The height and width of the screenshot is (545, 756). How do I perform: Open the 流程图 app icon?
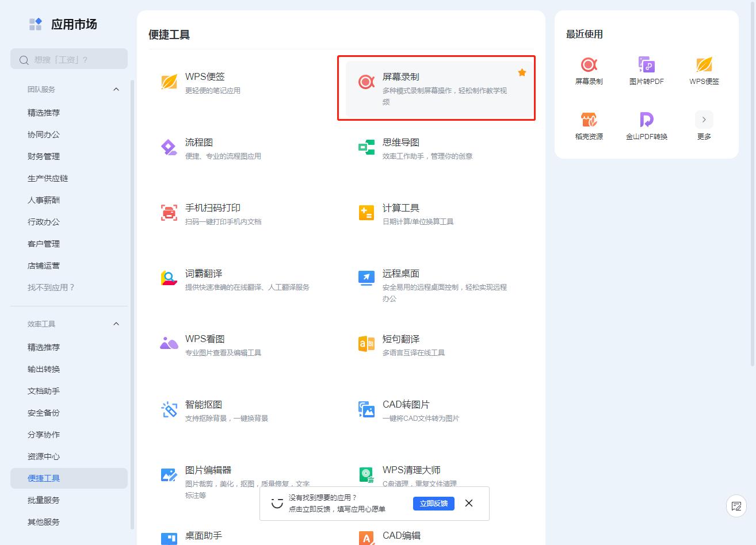point(169,148)
